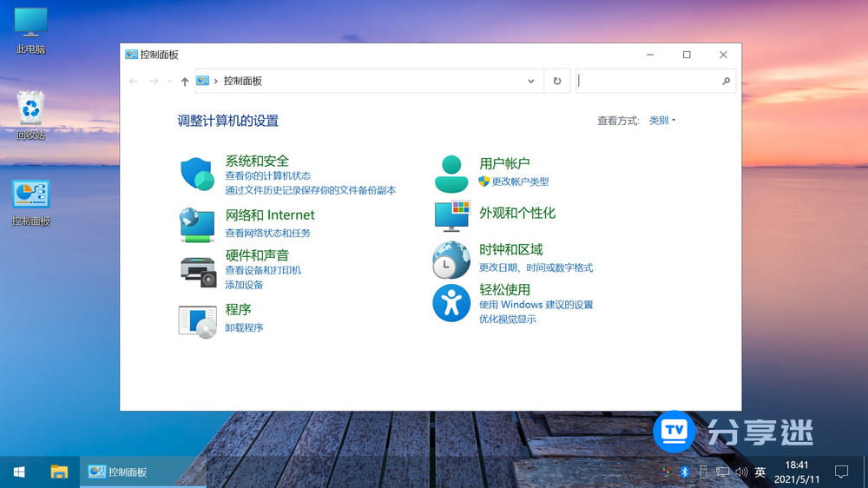
Task: Click the refresh button beside address bar
Action: click(x=557, y=81)
